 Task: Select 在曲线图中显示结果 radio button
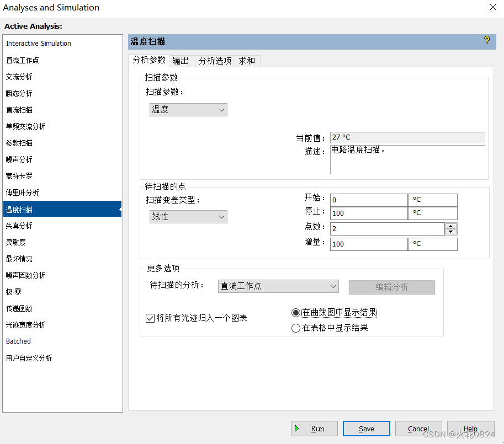[x=296, y=312]
